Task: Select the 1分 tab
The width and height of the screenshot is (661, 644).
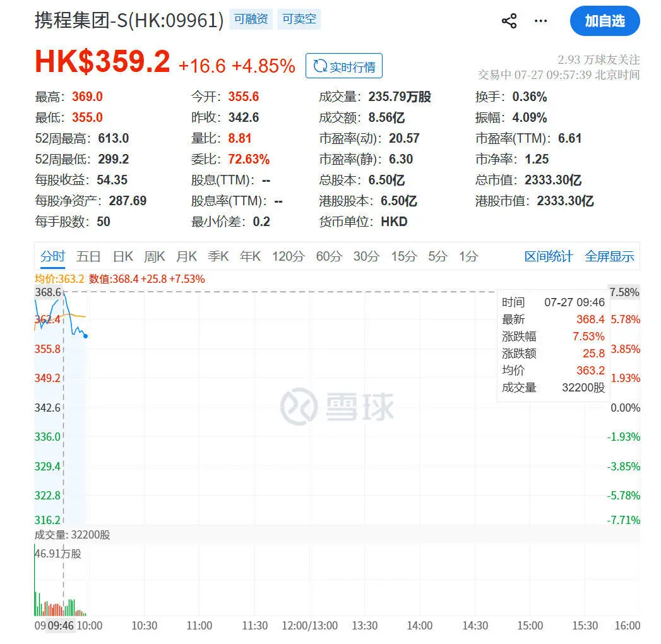Action: tap(468, 256)
